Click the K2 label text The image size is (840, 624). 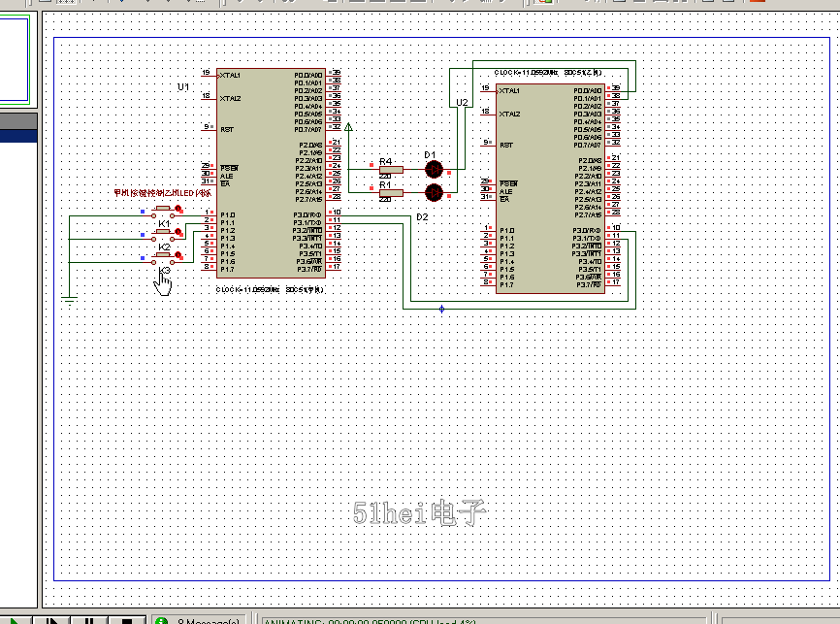pos(164,247)
